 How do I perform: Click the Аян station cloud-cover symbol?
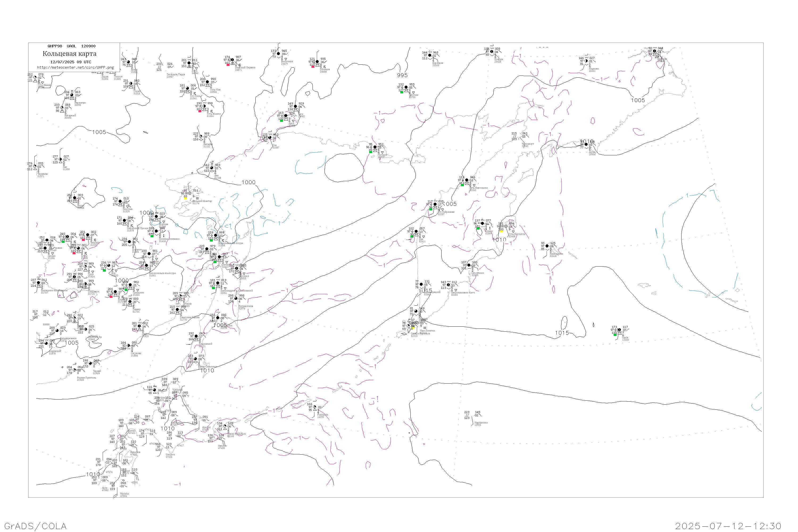tap(212, 168)
